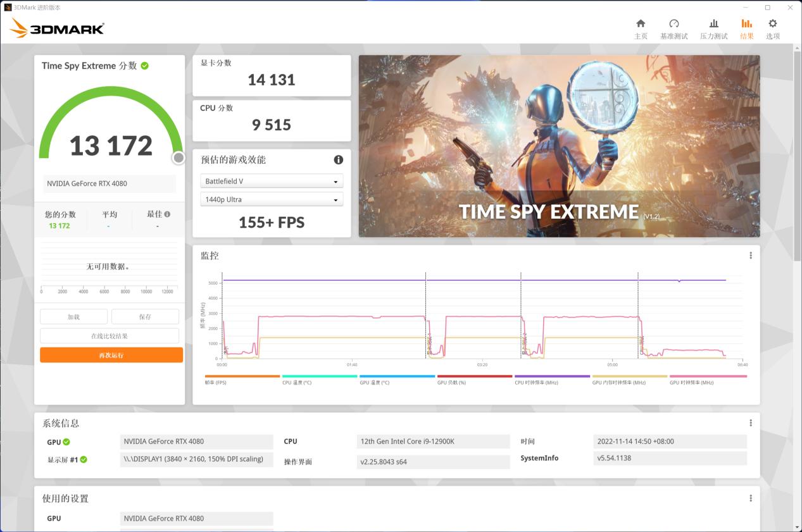Open the Battlefield V game dropdown
Viewport: 802px width, 532px height.
pos(272,181)
